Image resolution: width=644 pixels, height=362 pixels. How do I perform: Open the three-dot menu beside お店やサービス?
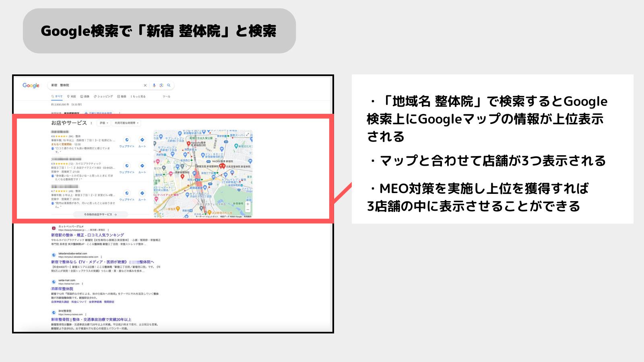(91, 123)
